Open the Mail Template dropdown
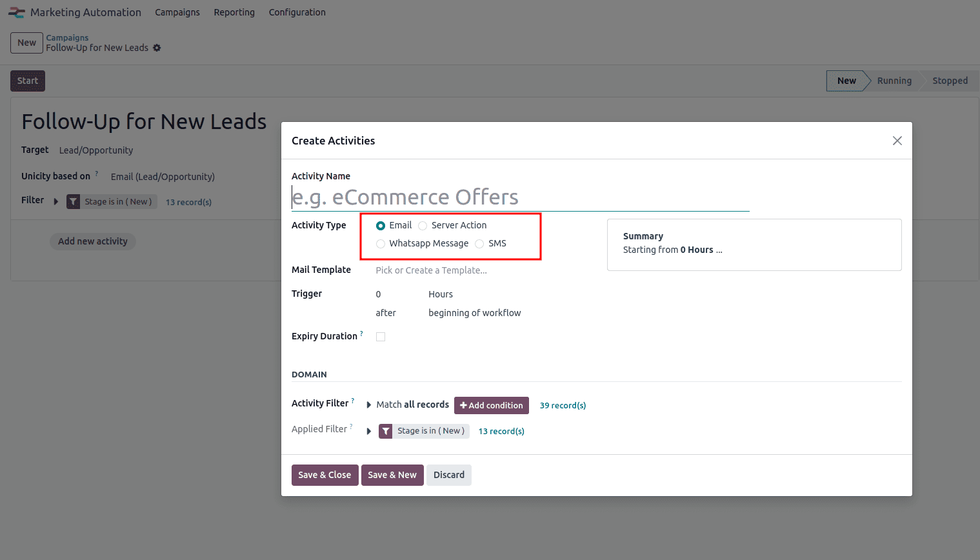The width and height of the screenshot is (980, 560). pos(452,270)
